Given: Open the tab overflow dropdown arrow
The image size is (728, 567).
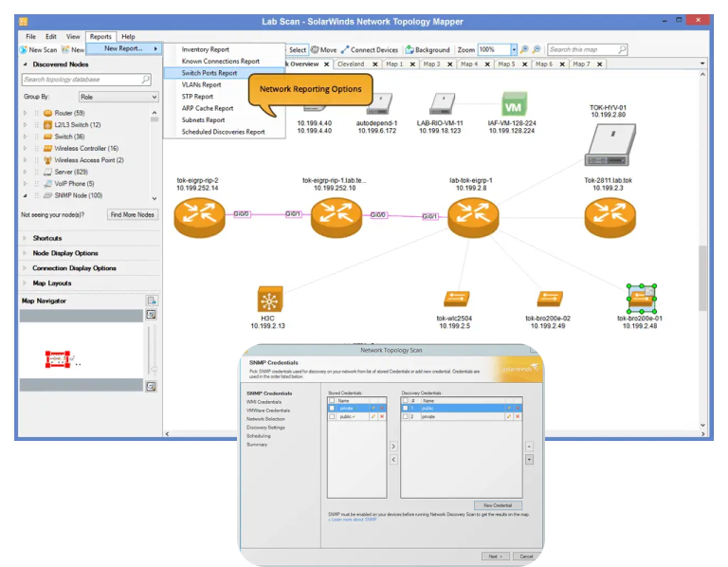Looking at the screenshot, I should point(702,64).
